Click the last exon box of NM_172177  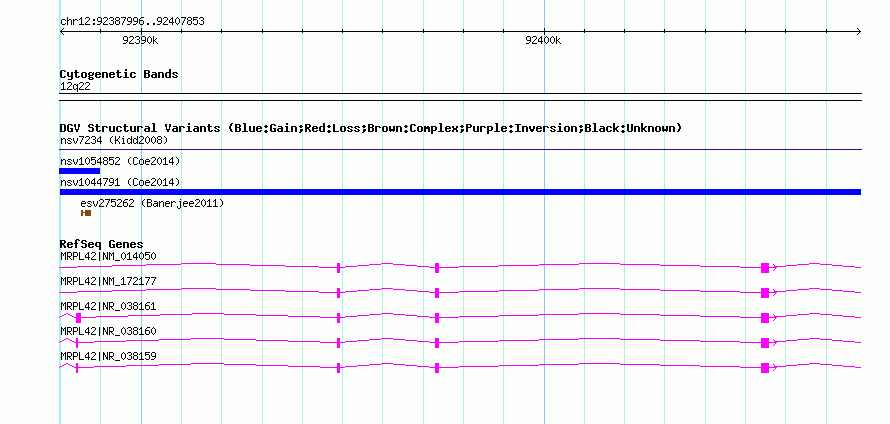click(765, 293)
